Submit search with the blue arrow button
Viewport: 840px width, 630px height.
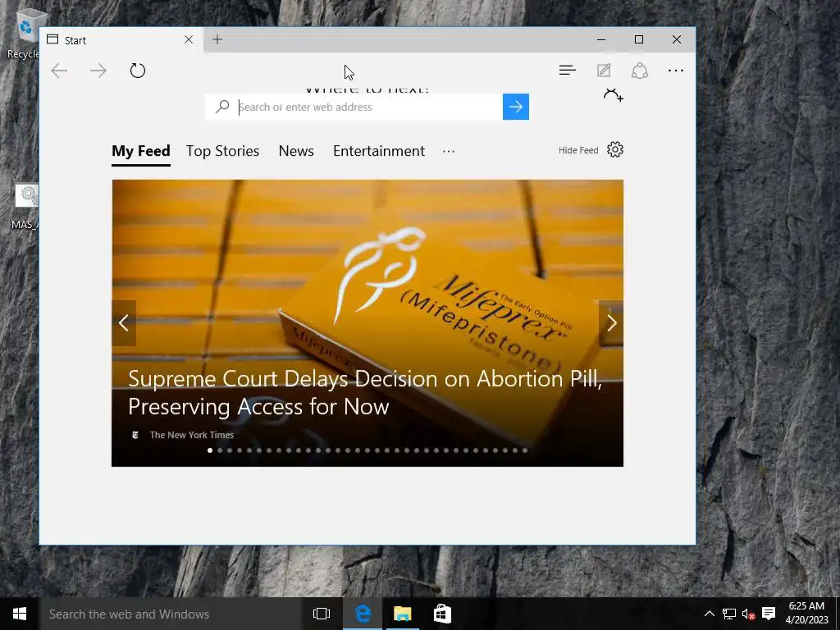point(516,107)
